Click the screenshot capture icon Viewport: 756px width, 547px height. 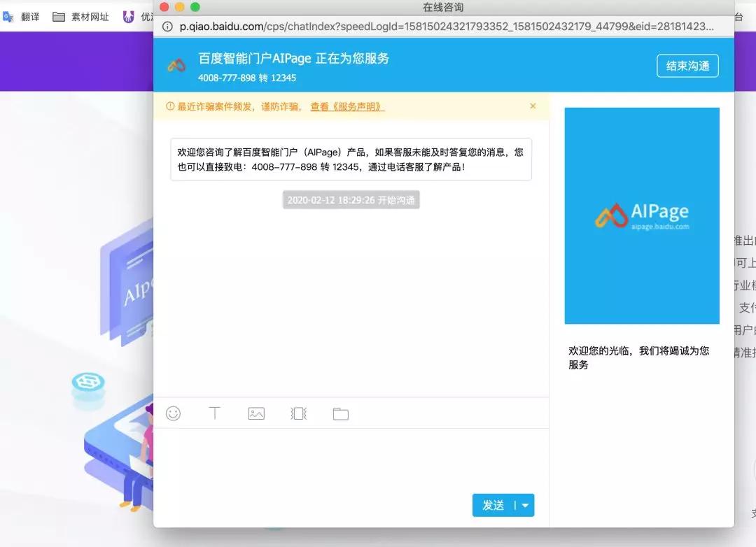pos(298,413)
